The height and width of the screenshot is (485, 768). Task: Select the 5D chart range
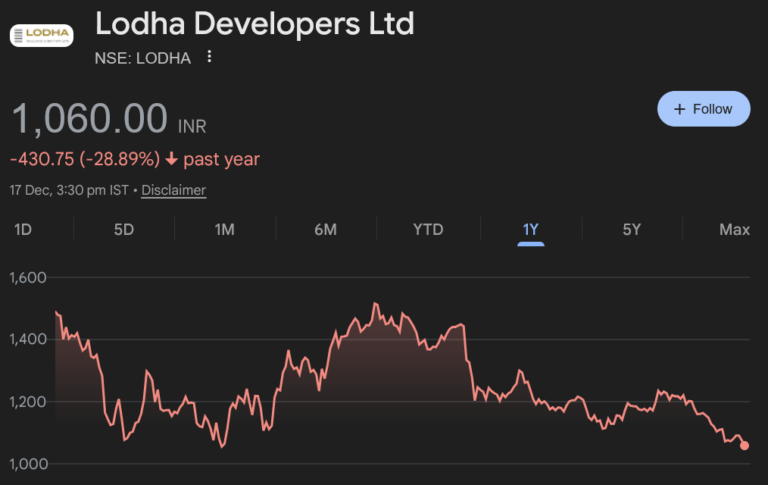124,230
